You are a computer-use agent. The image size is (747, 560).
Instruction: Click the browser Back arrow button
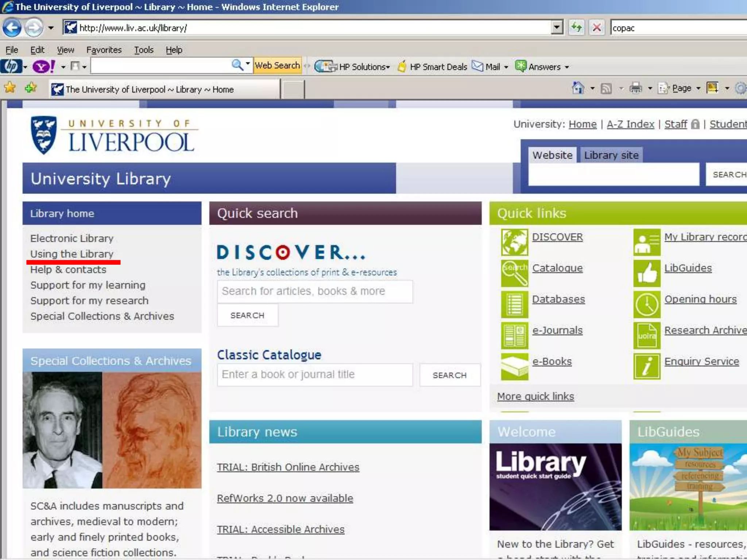(x=12, y=28)
